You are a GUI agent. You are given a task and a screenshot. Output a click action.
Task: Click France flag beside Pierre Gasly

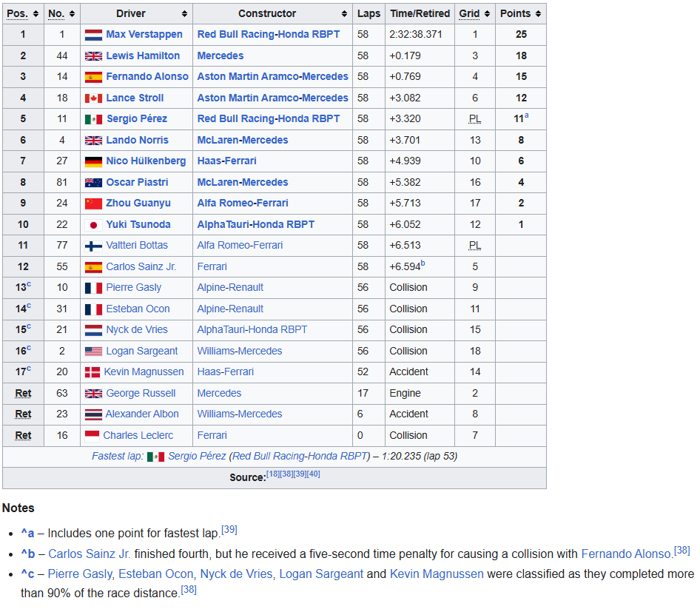point(93,288)
